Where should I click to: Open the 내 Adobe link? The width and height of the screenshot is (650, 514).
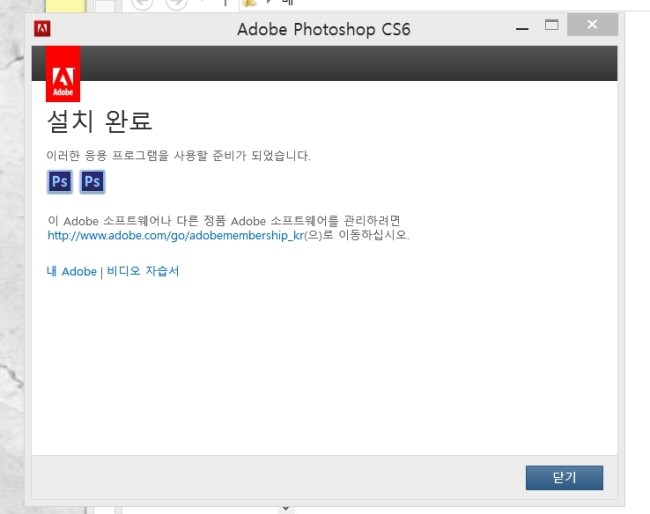[72, 272]
